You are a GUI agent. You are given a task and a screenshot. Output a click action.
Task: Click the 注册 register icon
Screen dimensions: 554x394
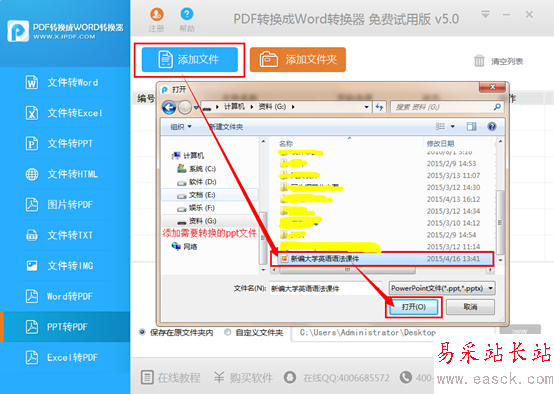(157, 14)
